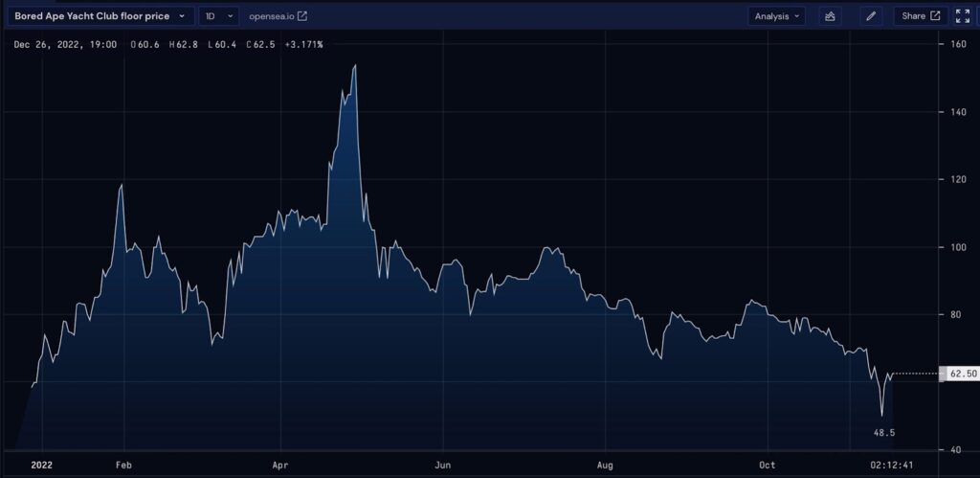
Task: Click the 40 price axis label
Action: [954, 450]
